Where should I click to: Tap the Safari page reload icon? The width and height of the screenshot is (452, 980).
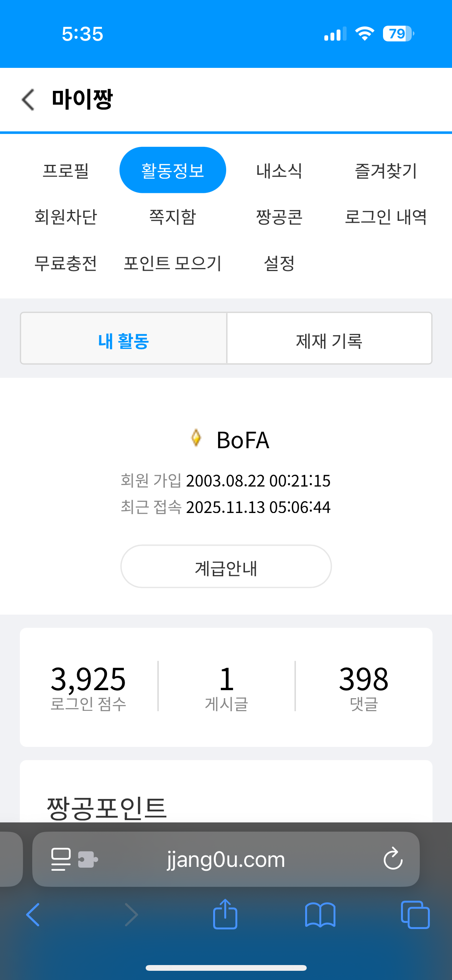point(393,859)
